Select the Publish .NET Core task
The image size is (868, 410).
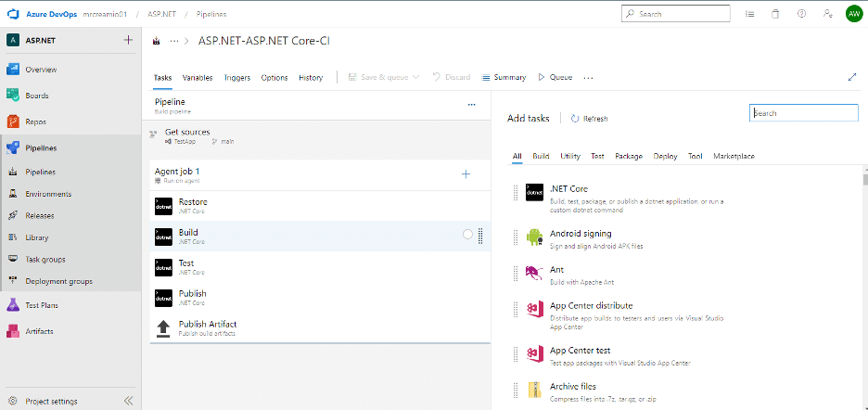tap(321, 298)
